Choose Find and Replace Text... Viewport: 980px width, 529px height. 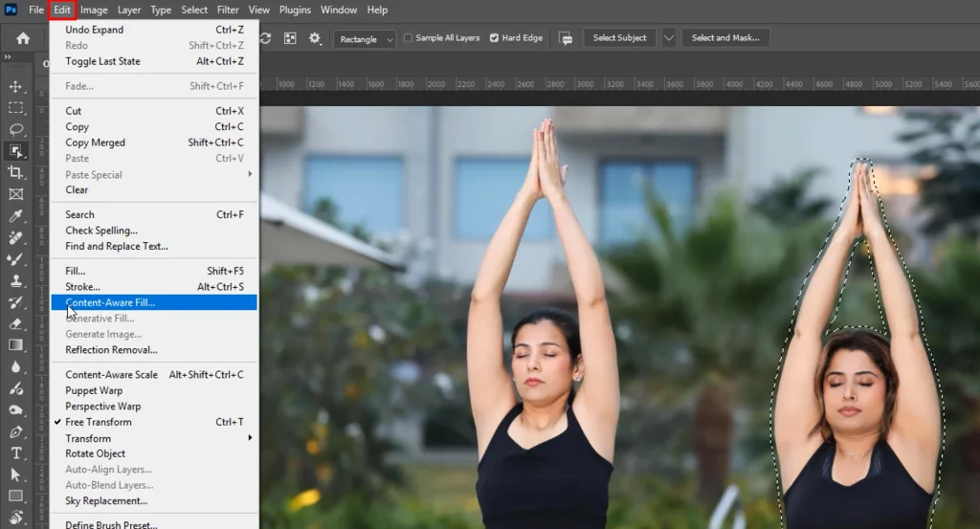[154, 246]
